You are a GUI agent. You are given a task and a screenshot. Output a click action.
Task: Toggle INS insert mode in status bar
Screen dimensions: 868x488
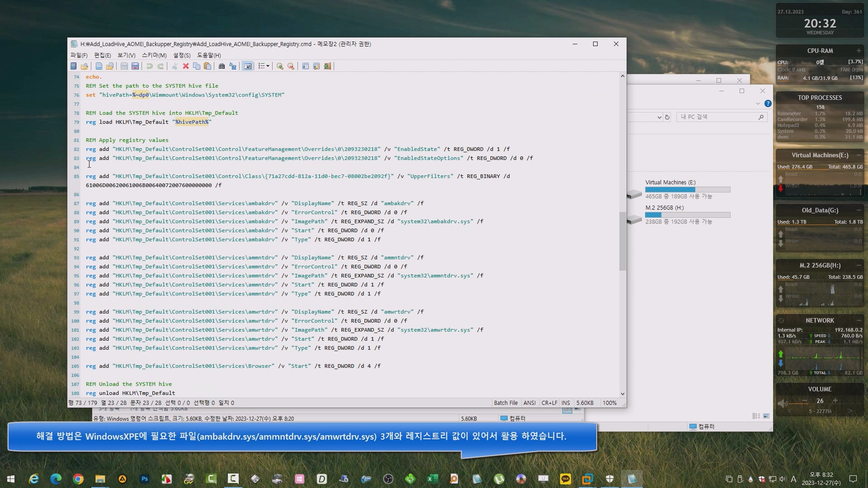pyautogui.click(x=566, y=403)
